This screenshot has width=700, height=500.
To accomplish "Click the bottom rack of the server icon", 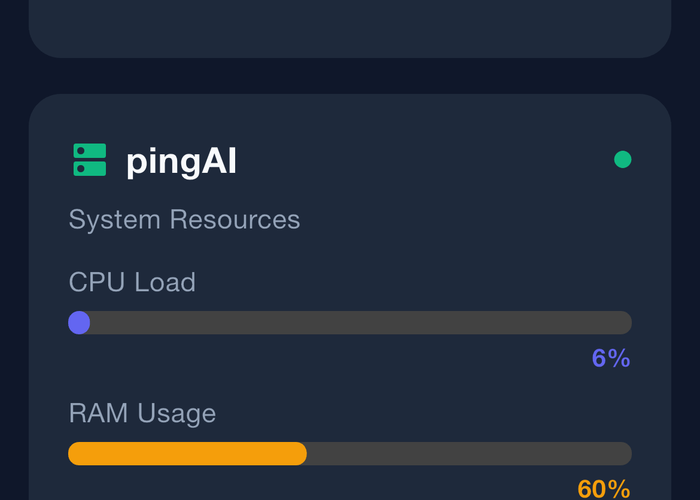I will pos(90,169).
